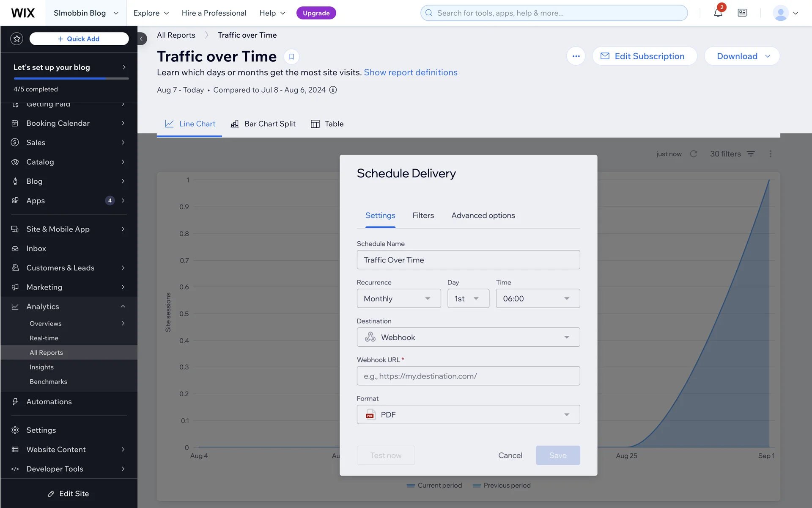Open the Destination dropdown showing Webhook

point(468,337)
